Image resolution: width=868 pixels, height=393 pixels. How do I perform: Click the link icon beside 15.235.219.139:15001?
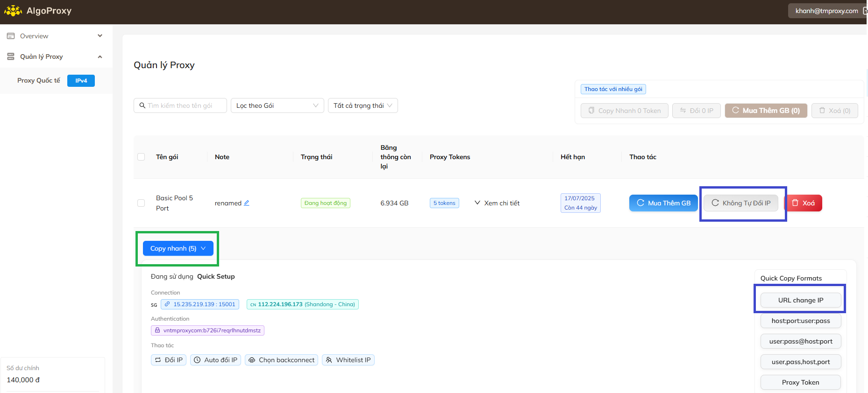click(x=167, y=304)
